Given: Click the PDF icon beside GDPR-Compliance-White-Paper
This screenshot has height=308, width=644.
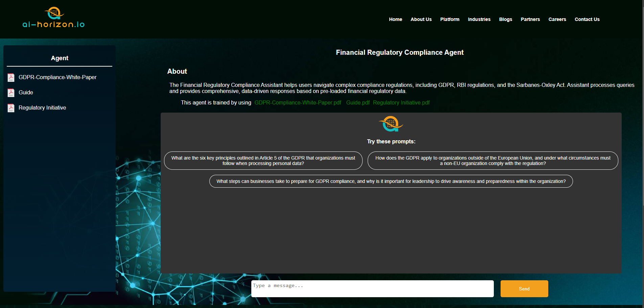Looking at the screenshot, I should coord(11,77).
